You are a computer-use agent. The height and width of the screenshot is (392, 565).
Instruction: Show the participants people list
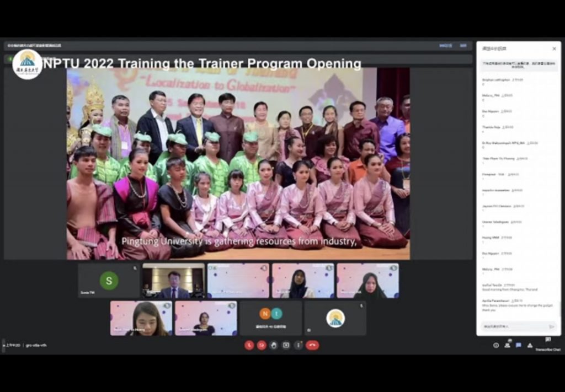click(507, 345)
